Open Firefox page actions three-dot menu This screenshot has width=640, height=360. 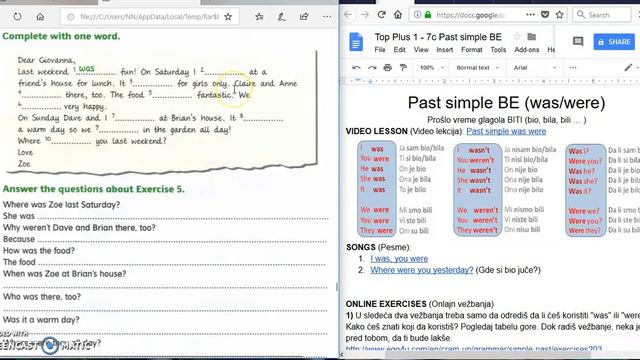(530, 15)
